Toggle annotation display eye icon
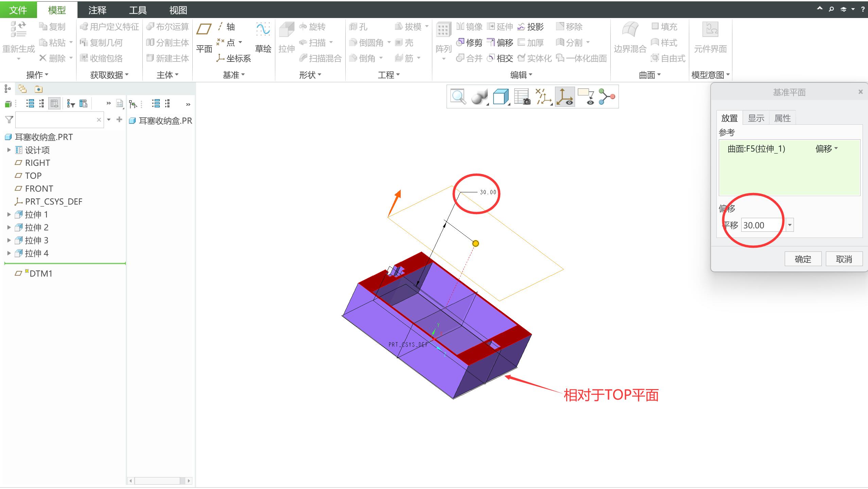The width and height of the screenshot is (868, 489). click(x=586, y=97)
